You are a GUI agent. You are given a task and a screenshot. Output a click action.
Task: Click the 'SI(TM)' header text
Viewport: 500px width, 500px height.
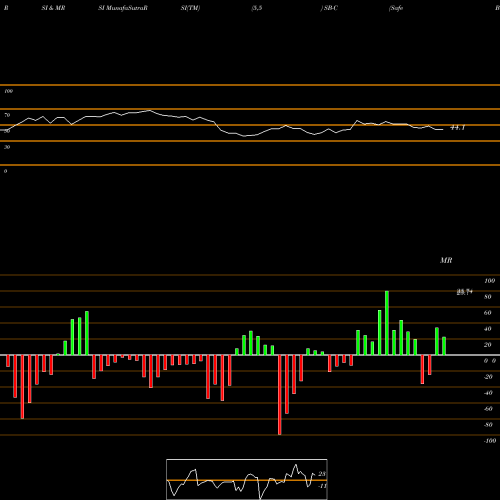pyautogui.click(x=190, y=8)
